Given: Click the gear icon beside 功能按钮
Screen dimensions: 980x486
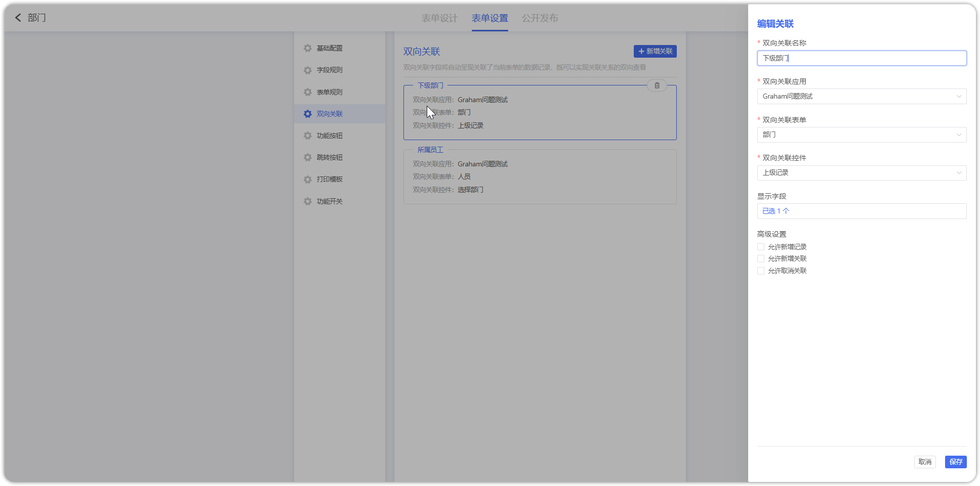Looking at the screenshot, I should (x=308, y=136).
